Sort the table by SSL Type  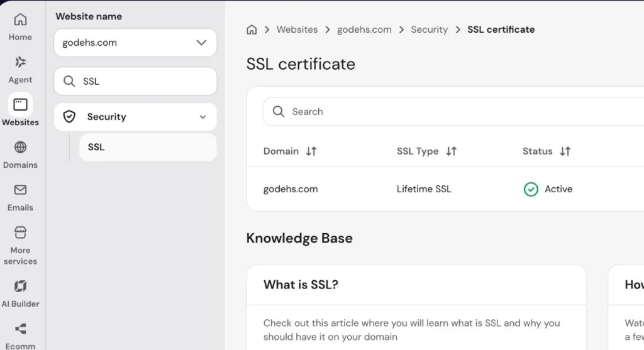tap(452, 151)
